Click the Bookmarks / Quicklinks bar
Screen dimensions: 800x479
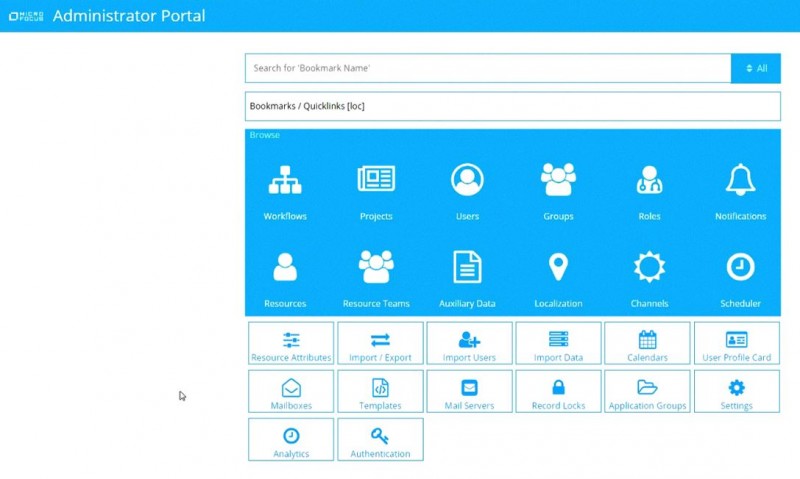click(512, 106)
